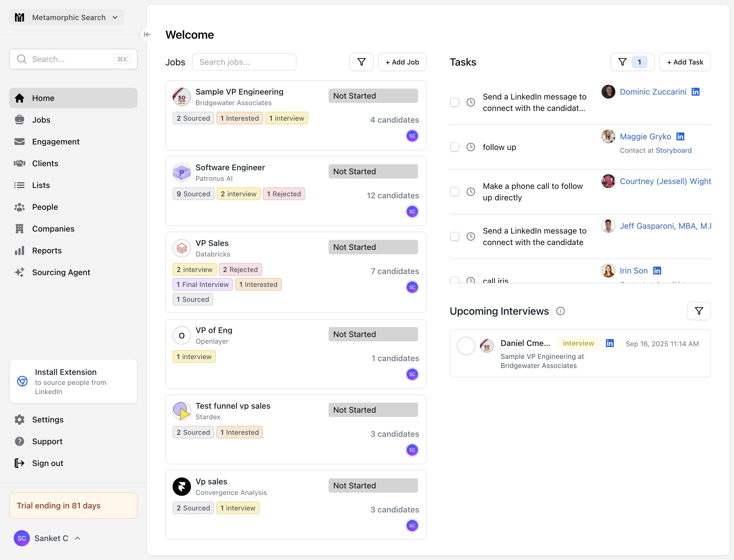This screenshot has height=560, width=734.
Task: Open Dominic Zuccarini's LinkedIn icon
Action: click(695, 92)
